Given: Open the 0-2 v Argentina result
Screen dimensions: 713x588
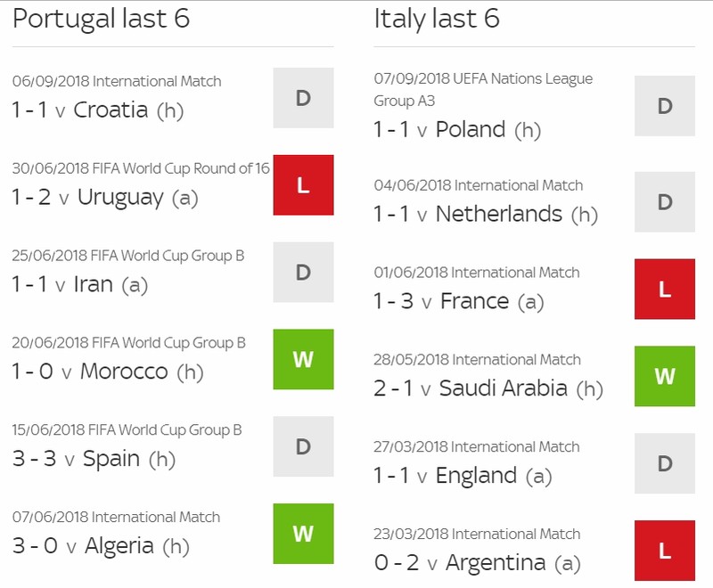Looking at the screenshot, I should coord(478,563).
